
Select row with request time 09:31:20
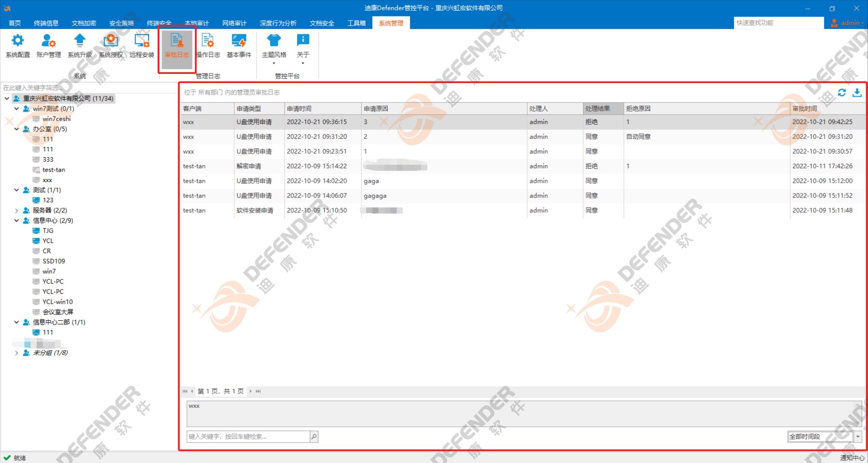(523, 137)
